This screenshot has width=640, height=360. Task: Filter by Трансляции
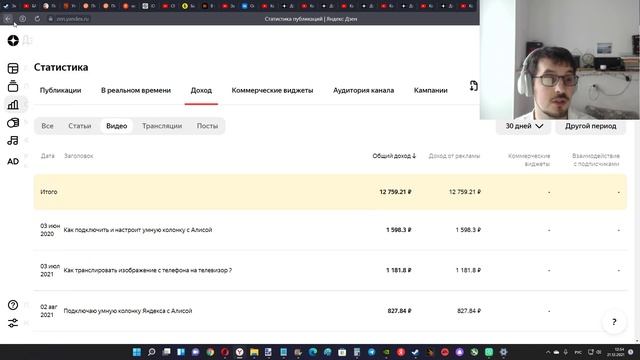pos(162,126)
